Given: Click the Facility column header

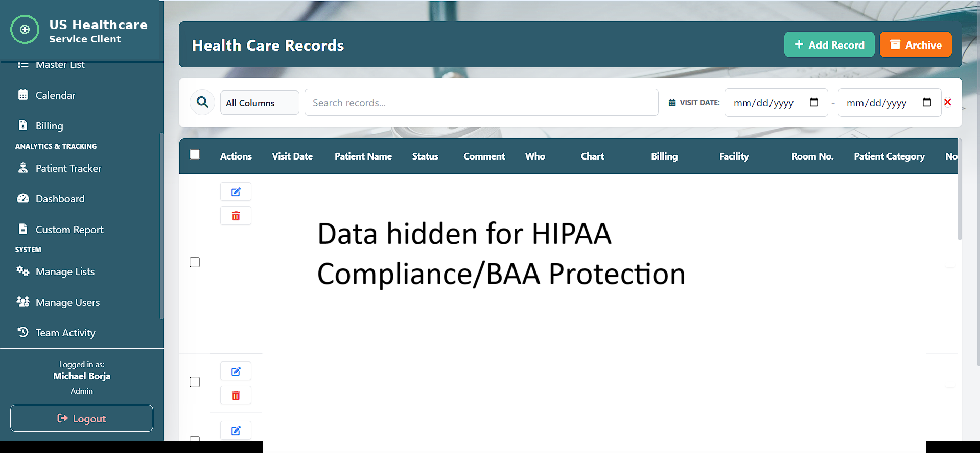Looking at the screenshot, I should 734,156.
